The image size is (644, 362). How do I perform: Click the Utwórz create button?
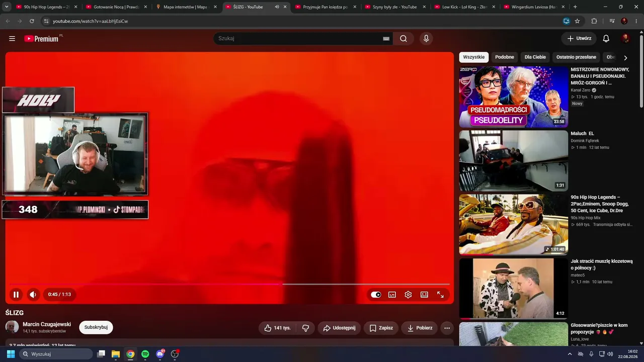579,39
